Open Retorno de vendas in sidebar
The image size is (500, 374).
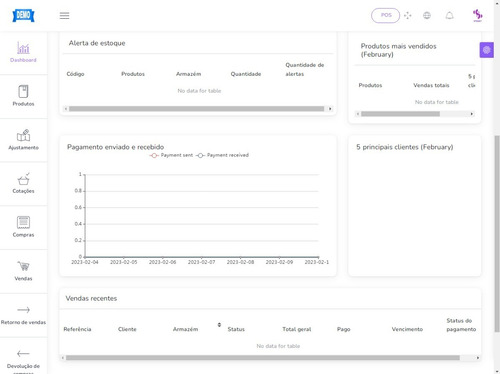point(23,315)
